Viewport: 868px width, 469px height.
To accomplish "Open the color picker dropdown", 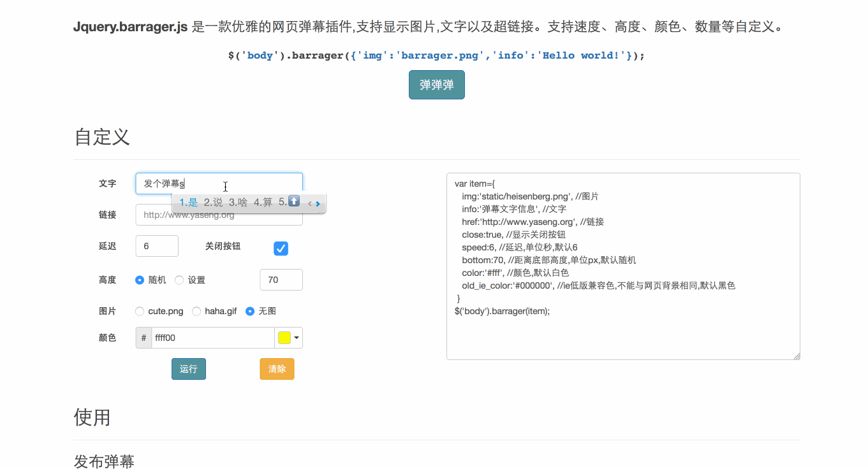I will click(x=297, y=337).
